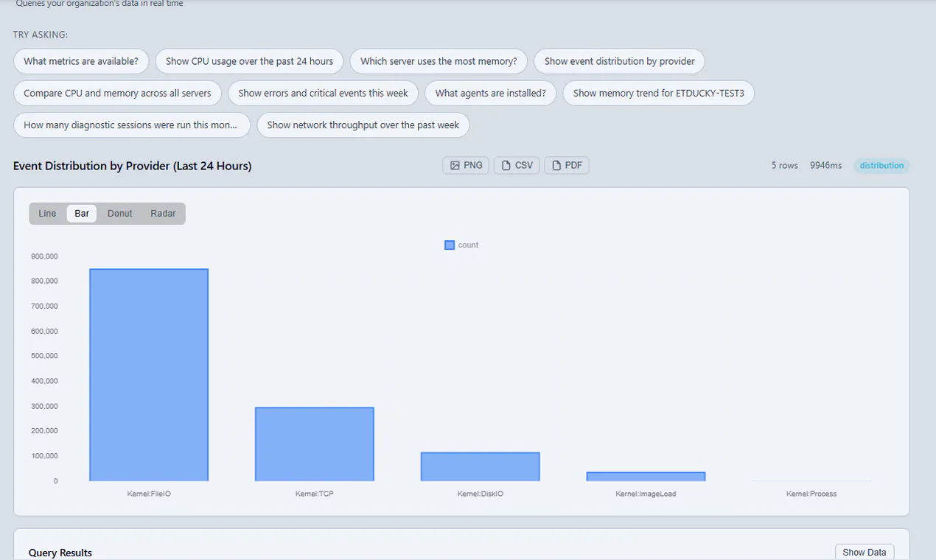This screenshot has height=560, width=936.
Task: Ask 'What metrics are available?'
Action: 81,61
